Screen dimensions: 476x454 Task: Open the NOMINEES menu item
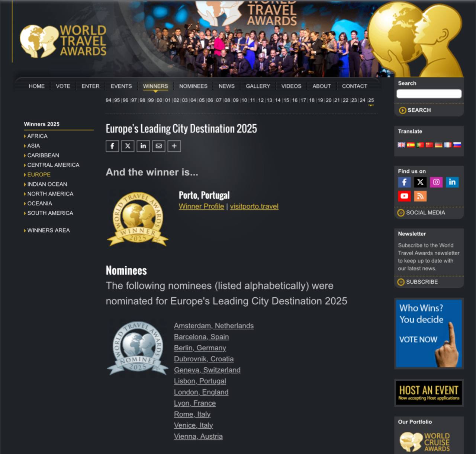(x=193, y=86)
